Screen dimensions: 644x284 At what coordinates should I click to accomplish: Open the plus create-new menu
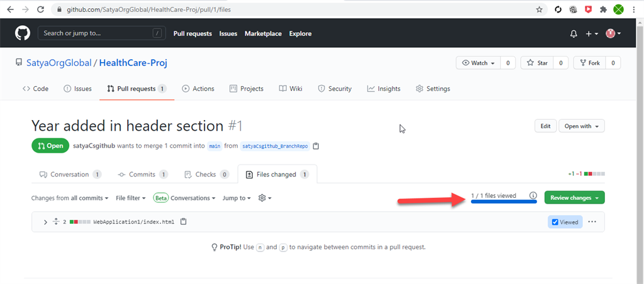(591, 34)
